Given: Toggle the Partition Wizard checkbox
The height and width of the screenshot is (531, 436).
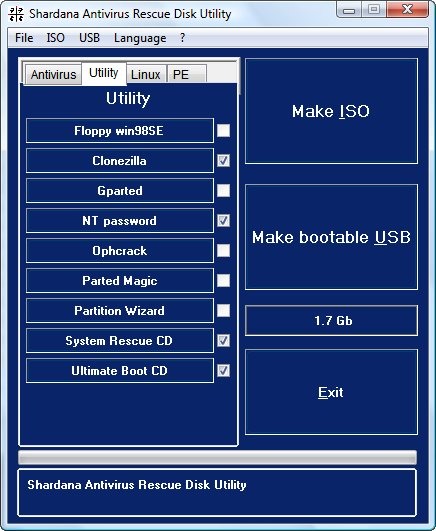Looking at the screenshot, I should click(223, 311).
